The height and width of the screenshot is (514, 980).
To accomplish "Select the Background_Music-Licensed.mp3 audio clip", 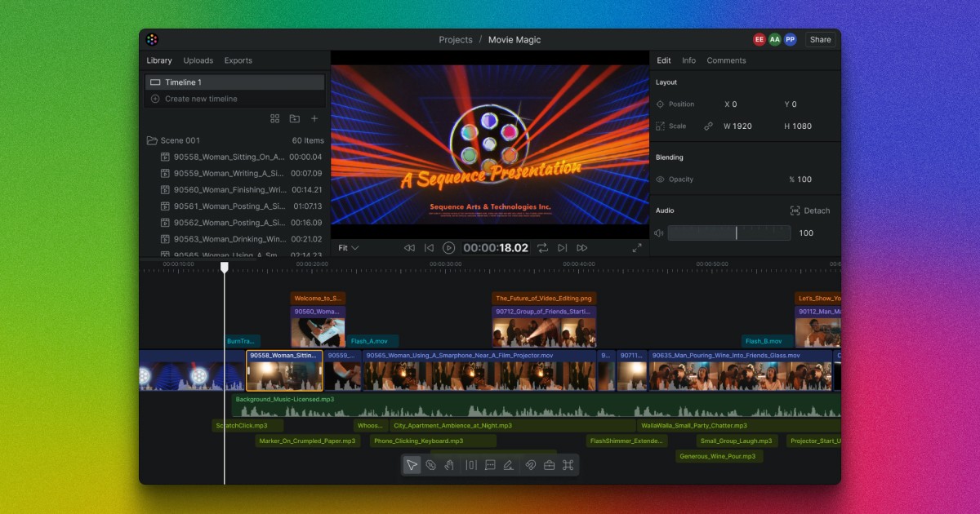I will (x=537, y=405).
